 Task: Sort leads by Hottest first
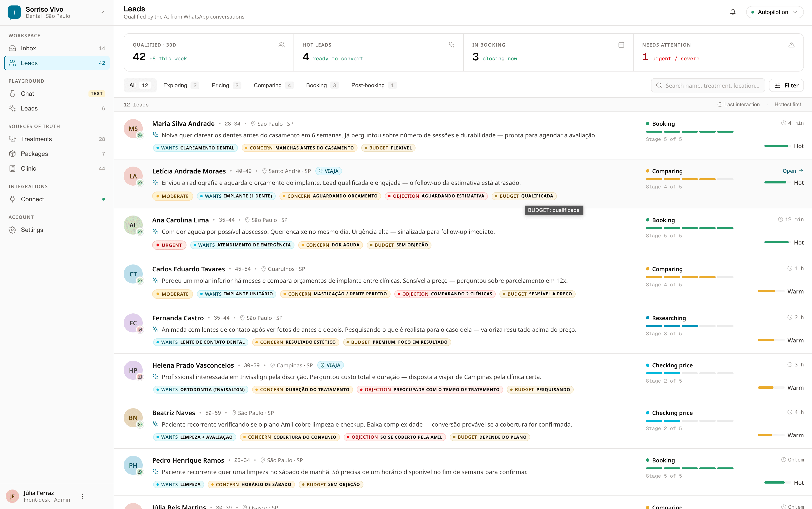[788, 105]
